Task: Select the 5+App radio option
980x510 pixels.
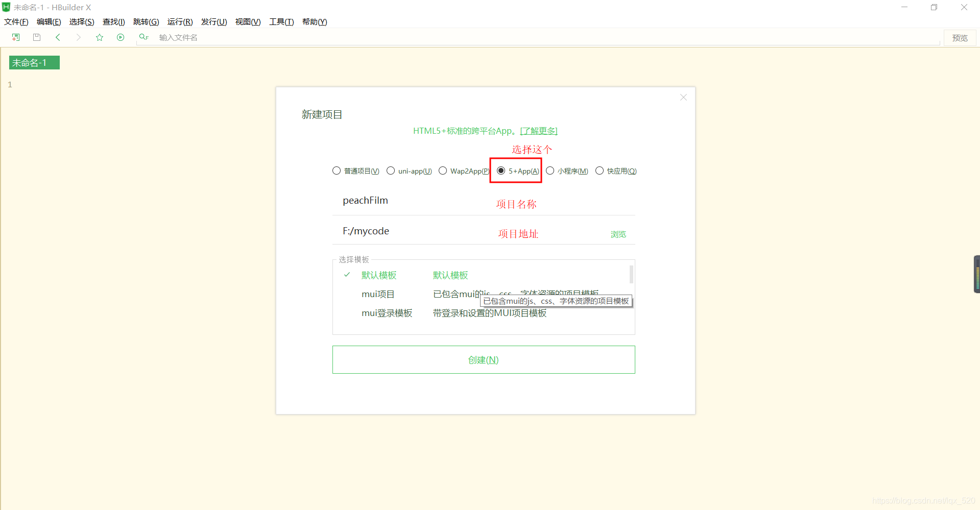Action: pos(518,171)
